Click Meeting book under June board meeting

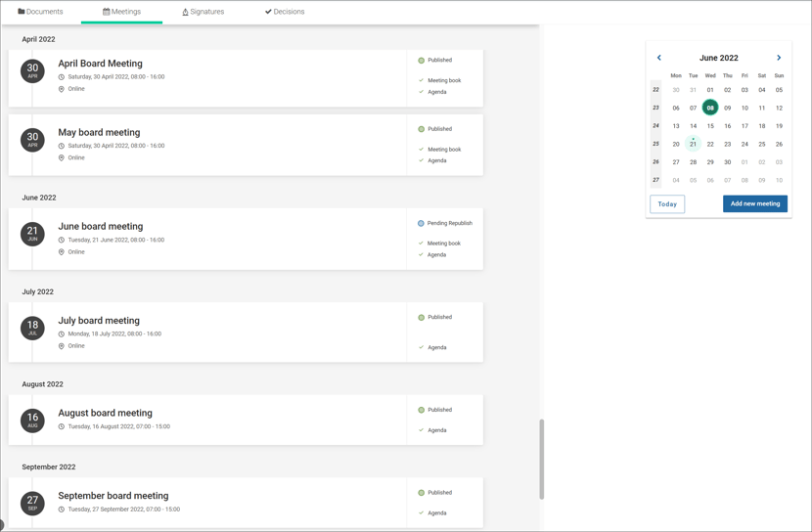(444, 244)
